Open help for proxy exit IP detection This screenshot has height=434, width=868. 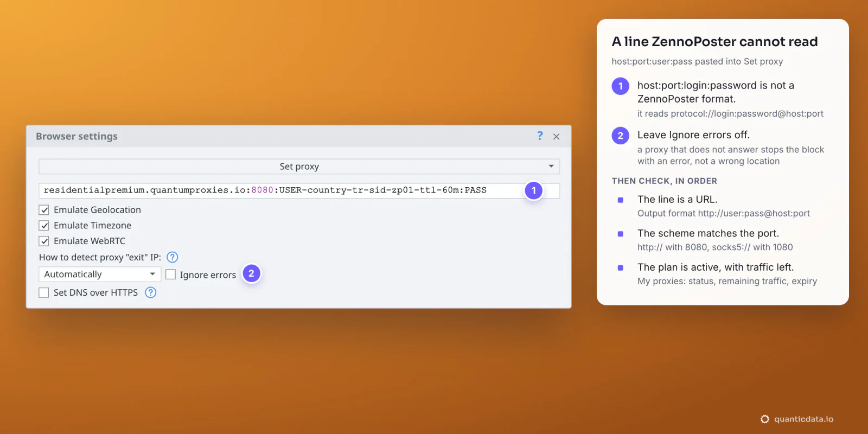click(x=173, y=257)
